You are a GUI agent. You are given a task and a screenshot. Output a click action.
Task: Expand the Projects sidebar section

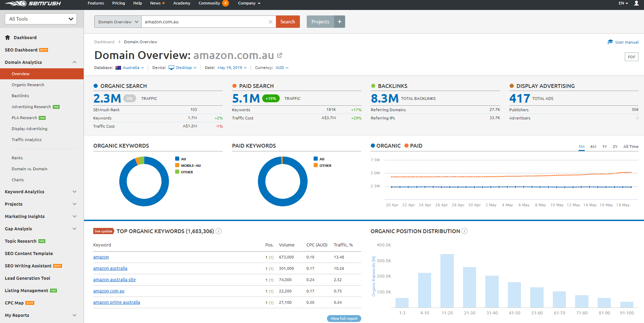(x=74, y=204)
